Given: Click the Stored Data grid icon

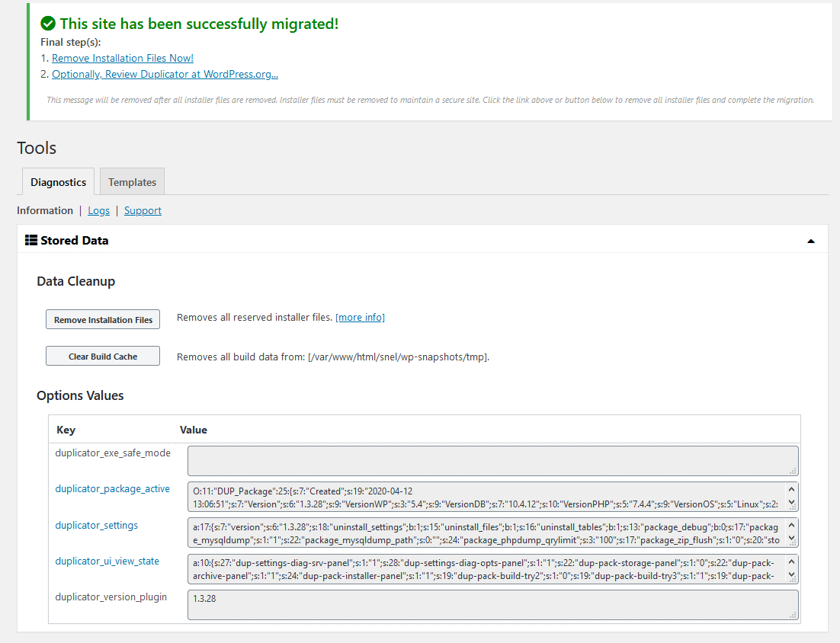Looking at the screenshot, I should pyautogui.click(x=31, y=240).
